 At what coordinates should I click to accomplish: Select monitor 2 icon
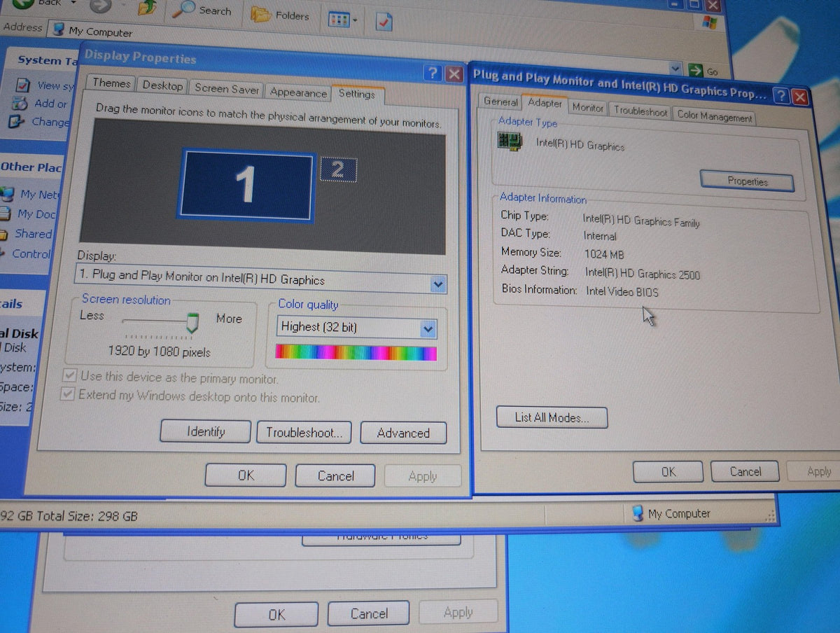[338, 169]
